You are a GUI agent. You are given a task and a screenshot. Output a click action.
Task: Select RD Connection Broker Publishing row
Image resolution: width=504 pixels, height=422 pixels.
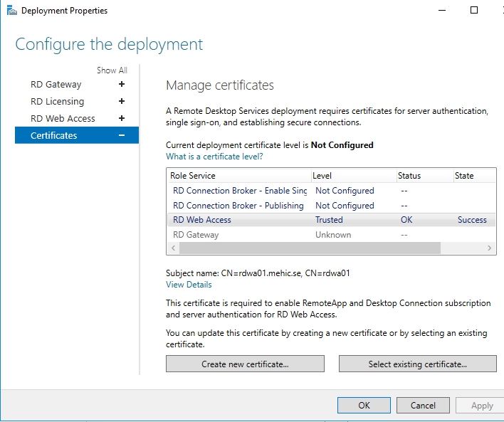[238, 206]
